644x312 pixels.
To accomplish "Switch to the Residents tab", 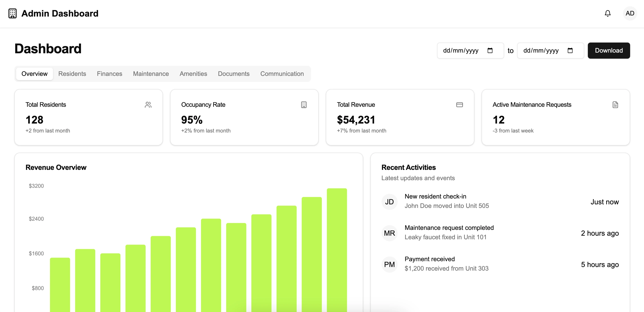I will pyautogui.click(x=72, y=74).
